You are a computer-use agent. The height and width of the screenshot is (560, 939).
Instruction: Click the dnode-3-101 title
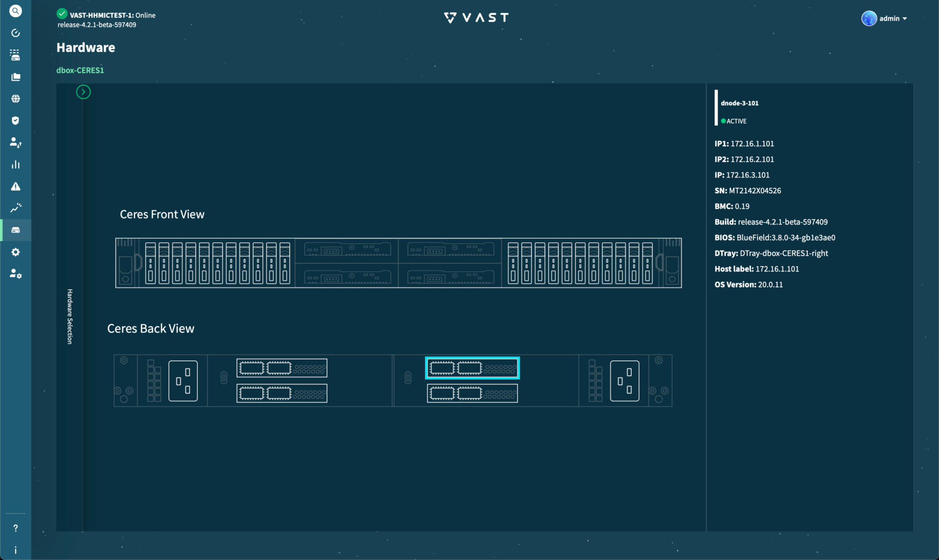[x=739, y=103]
